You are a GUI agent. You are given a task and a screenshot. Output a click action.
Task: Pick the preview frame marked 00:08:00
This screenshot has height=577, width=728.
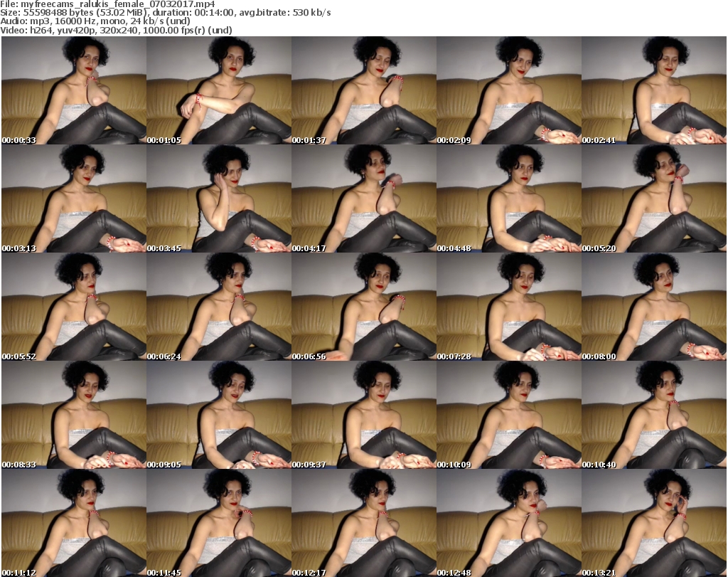point(654,307)
